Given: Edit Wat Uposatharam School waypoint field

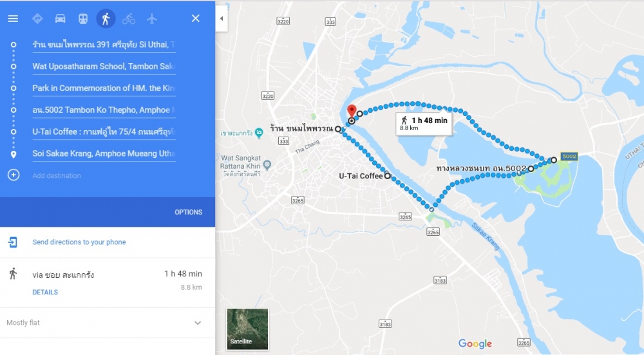Looking at the screenshot, I should [x=104, y=66].
